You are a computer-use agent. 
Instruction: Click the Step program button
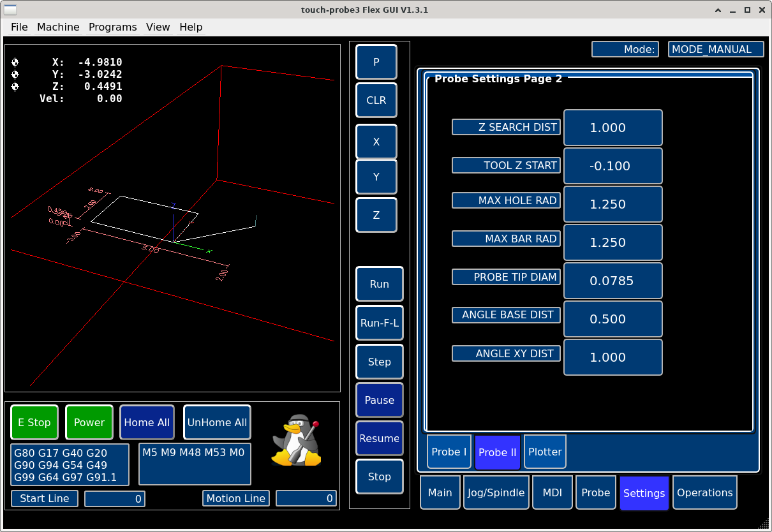click(x=379, y=362)
